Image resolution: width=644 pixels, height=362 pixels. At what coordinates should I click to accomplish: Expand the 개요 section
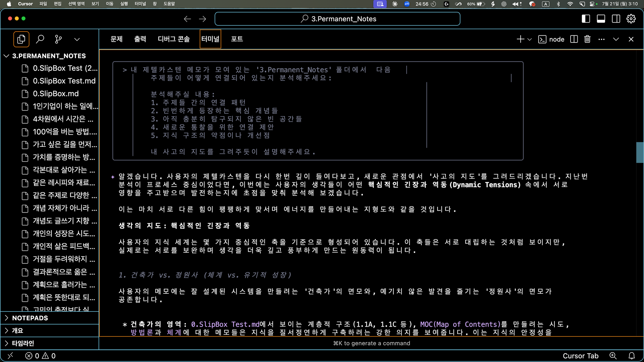50,330
